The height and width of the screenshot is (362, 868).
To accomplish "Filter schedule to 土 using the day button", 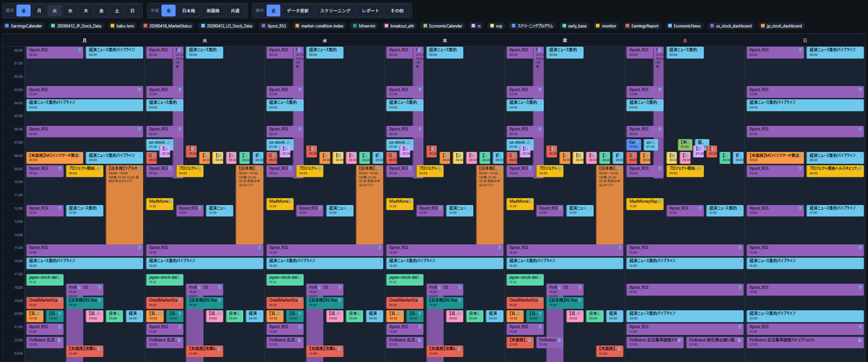I will tap(116, 12).
